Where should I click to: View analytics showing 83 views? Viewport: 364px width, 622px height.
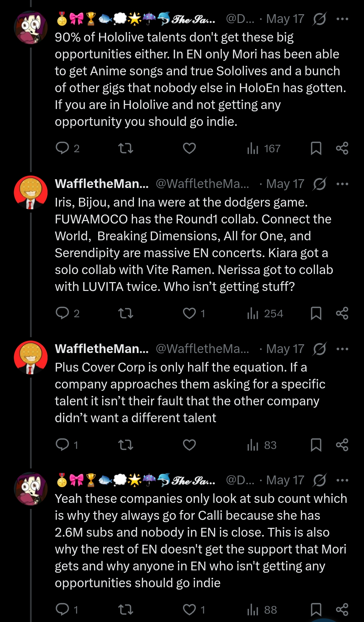[x=262, y=445]
